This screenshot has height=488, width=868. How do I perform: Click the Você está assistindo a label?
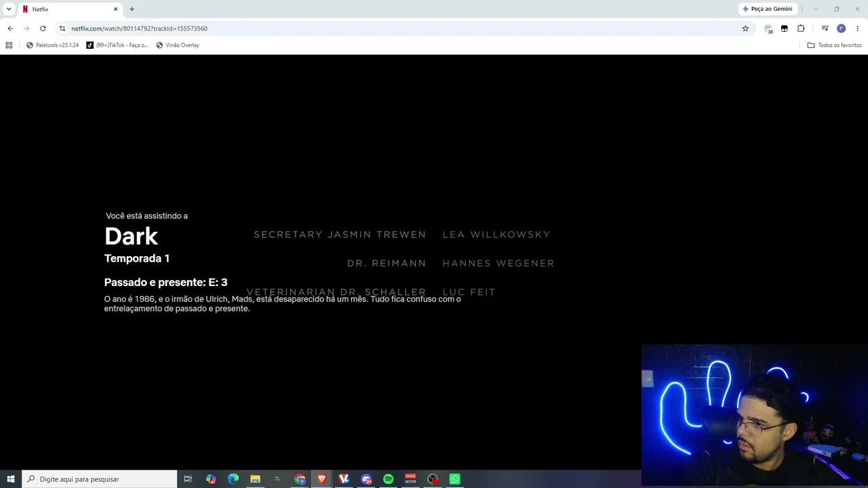coord(147,216)
